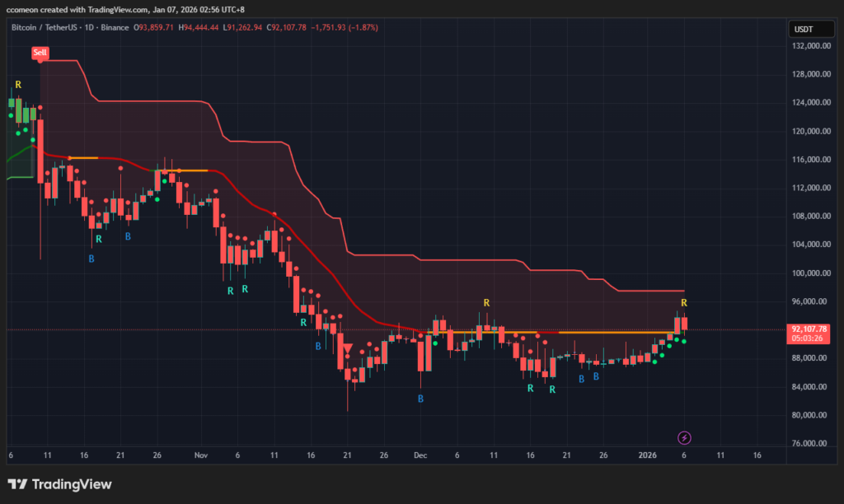Click the TradingView logo at bottom left

tap(59, 484)
